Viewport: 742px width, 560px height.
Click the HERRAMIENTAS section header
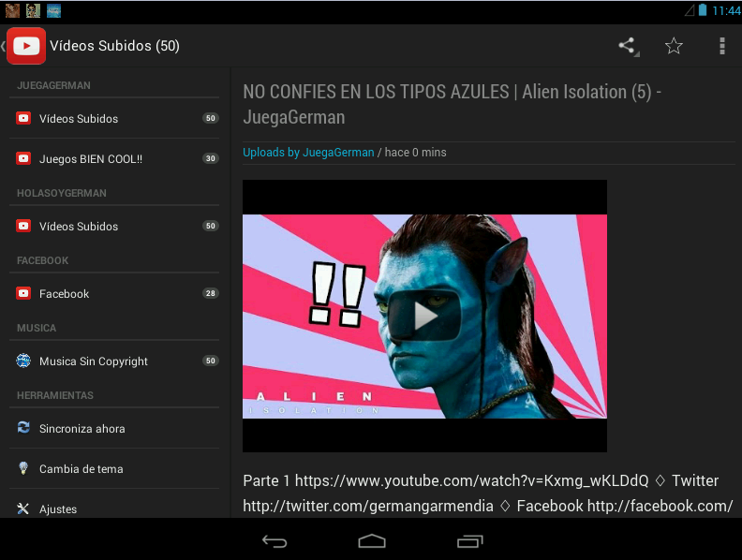[x=55, y=395]
